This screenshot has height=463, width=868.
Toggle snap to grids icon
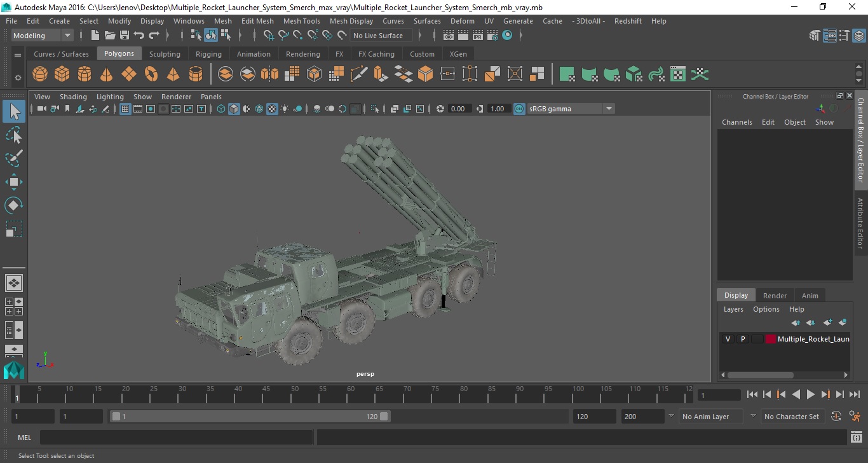[268, 36]
